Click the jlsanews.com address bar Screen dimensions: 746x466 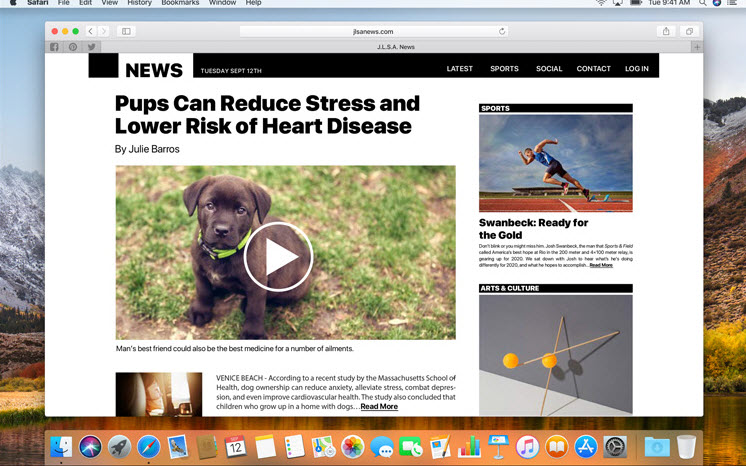(x=373, y=32)
